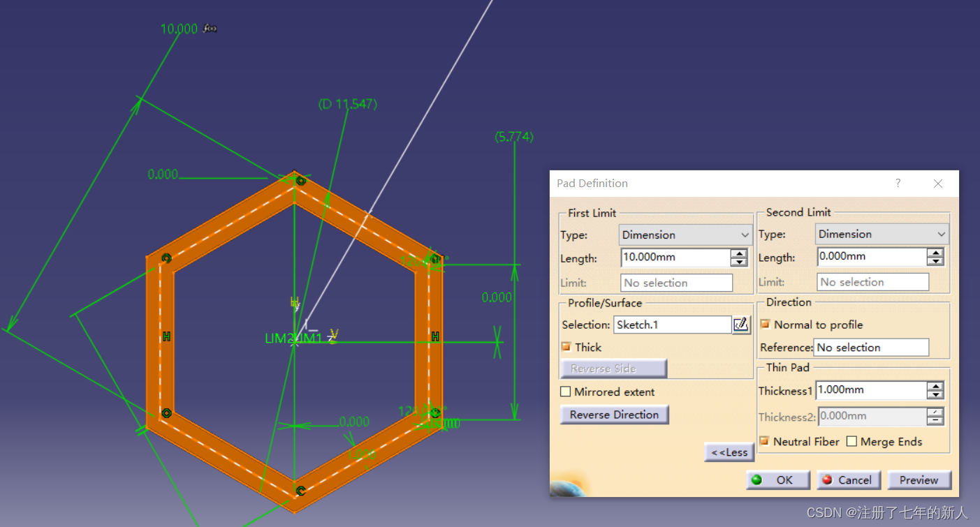Image resolution: width=980 pixels, height=527 pixels.
Task: Click the Sketch.1 selection field
Action: point(672,325)
